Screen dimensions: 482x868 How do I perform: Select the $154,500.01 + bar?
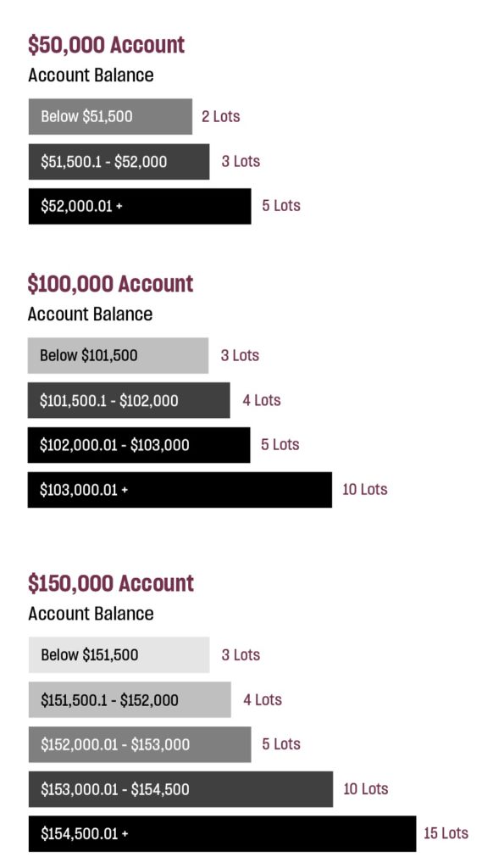pos(223,834)
